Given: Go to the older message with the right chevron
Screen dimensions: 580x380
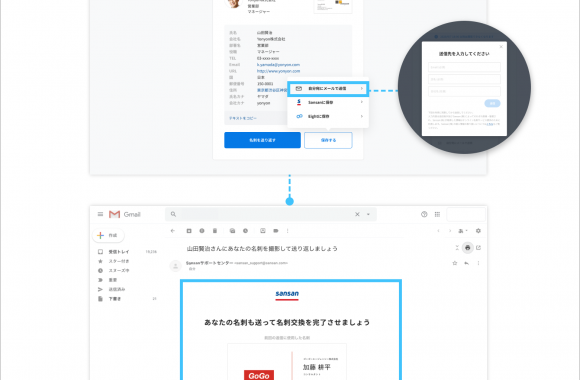Looking at the screenshot, I should pos(450,231).
